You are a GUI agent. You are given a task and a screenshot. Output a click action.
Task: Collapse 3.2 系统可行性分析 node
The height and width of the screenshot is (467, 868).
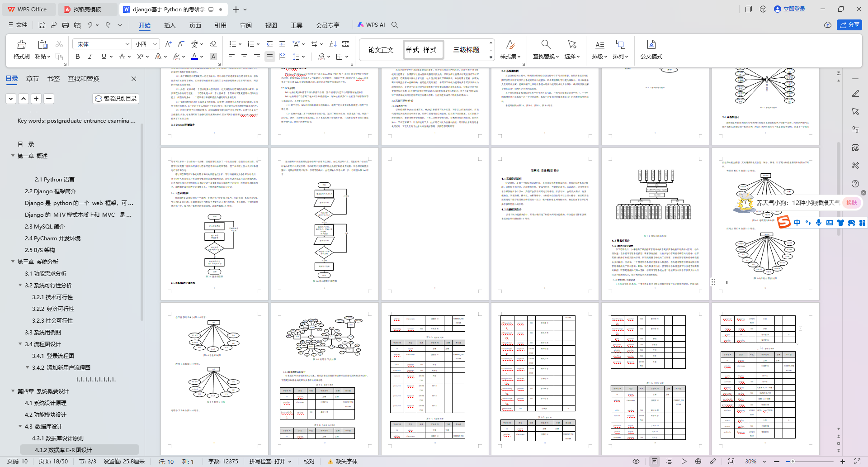point(20,285)
